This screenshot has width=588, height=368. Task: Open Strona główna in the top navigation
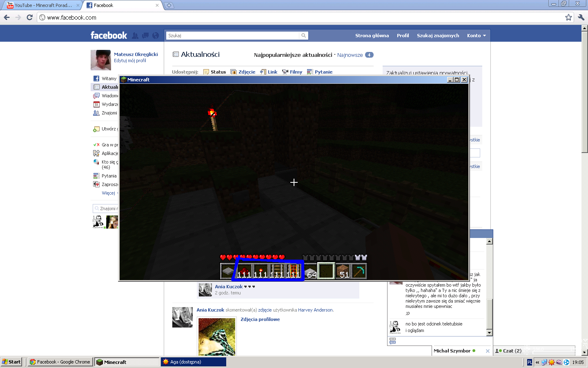(x=372, y=36)
